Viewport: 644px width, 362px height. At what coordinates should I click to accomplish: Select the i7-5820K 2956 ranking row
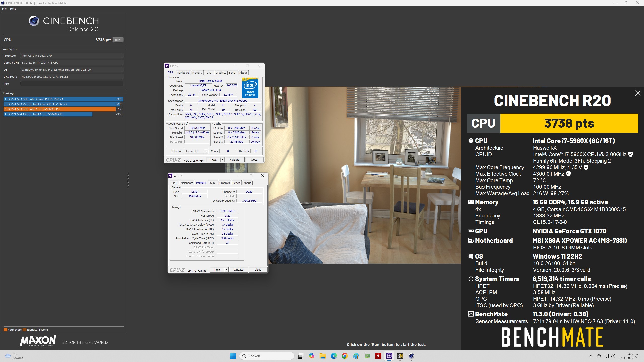pos(63,114)
